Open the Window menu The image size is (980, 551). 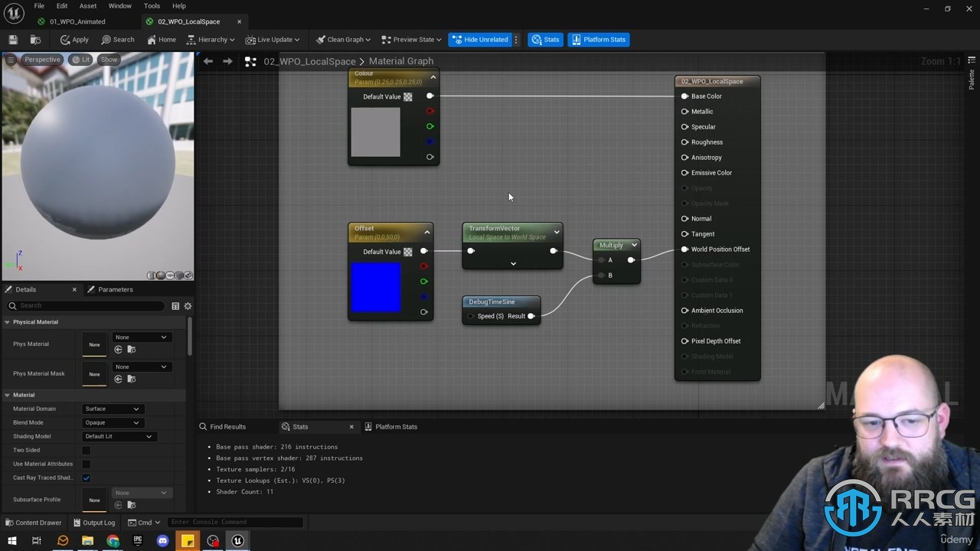coord(119,6)
